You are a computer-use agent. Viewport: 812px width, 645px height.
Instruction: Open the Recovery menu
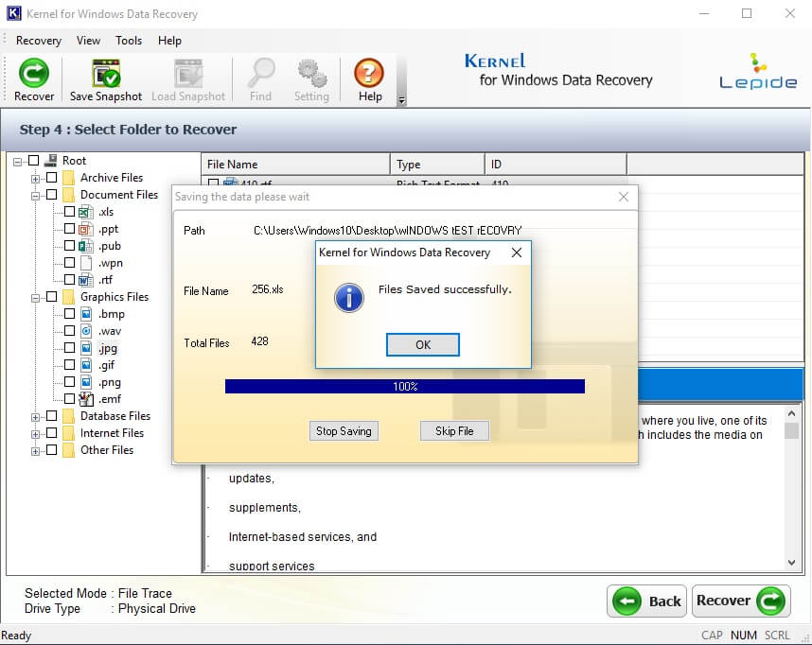[x=38, y=41]
